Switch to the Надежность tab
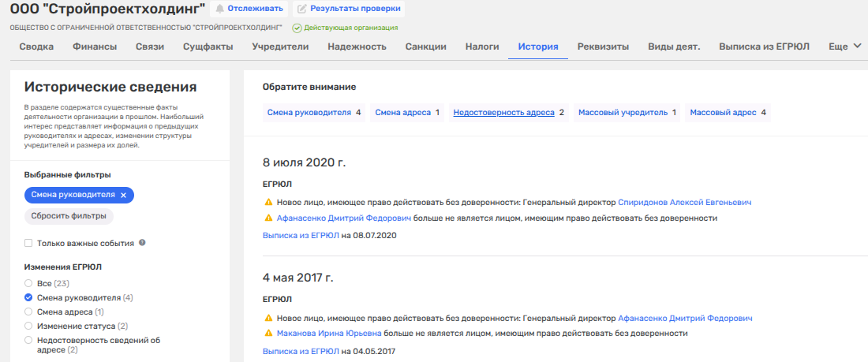Screen dimensions: 868x362 point(357,47)
